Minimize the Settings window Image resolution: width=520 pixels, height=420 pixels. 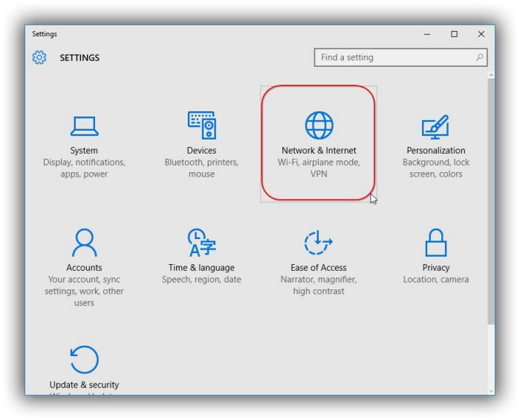tap(427, 34)
